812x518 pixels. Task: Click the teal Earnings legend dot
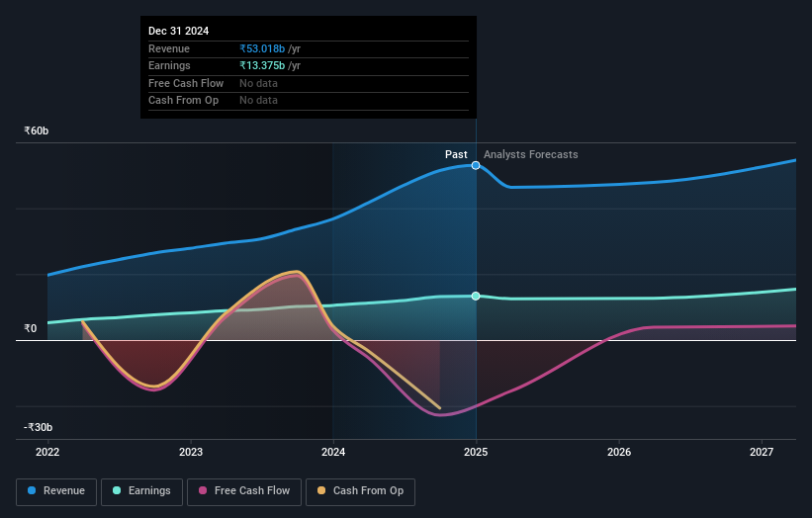(117, 490)
